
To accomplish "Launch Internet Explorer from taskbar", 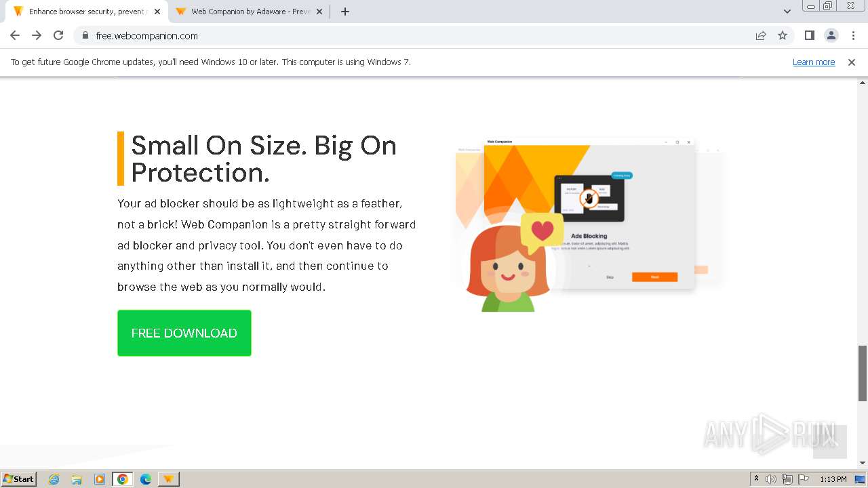I will click(x=54, y=479).
